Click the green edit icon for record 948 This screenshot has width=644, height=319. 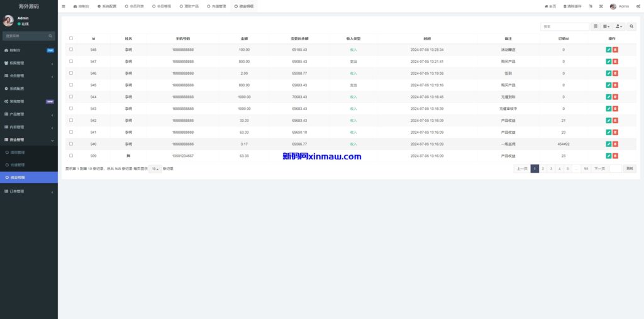(x=608, y=50)
